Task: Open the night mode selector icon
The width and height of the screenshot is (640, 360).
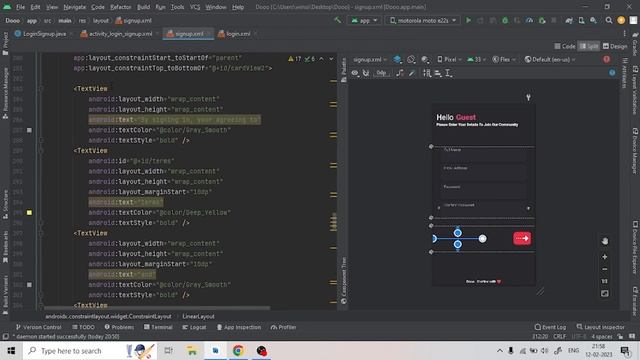Action: (425, 60)
